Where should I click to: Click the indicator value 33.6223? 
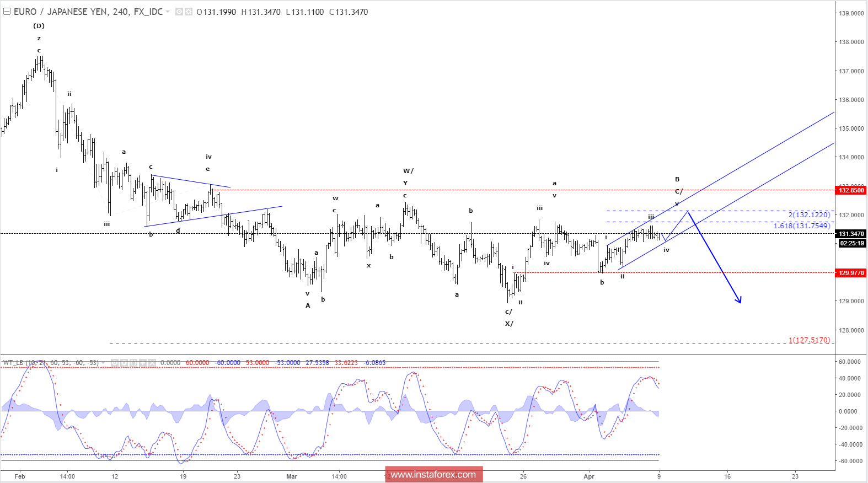[x=346, y=363]
